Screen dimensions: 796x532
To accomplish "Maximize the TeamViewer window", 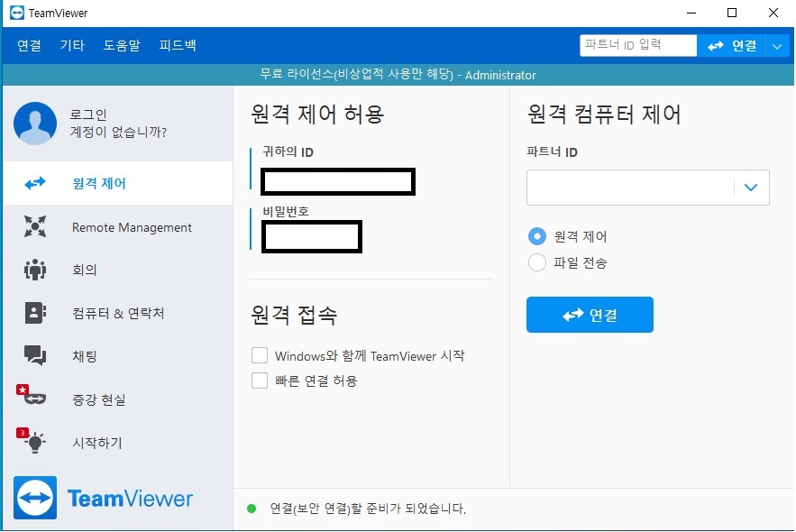I will pos(732,13).
